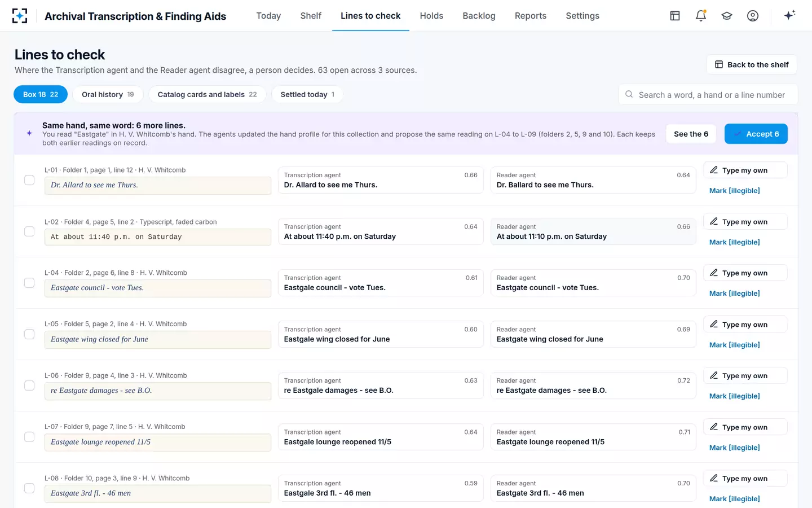This screenshot has width=812, height=508.
Task: Check the L-05 Eastgate wing checkbox
Action: pyautogui.click(x=29, y=334)
